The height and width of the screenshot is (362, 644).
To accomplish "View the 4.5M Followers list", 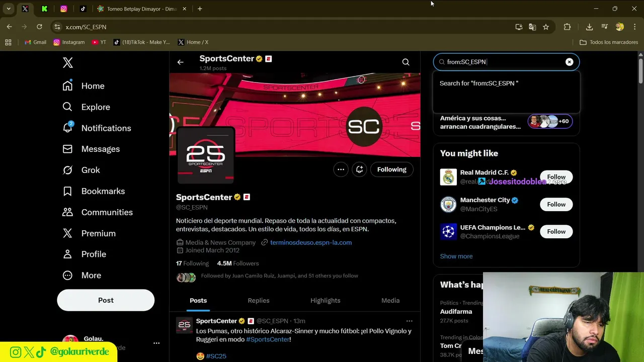I will (x=238, y=263).
